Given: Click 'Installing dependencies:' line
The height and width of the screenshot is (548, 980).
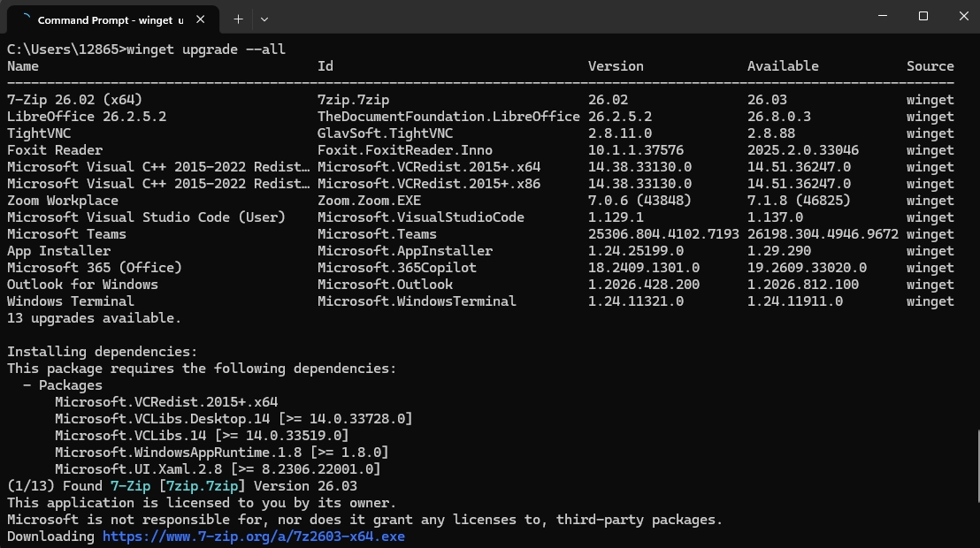Looking at the screenshot, I should (x=103, y=352).
